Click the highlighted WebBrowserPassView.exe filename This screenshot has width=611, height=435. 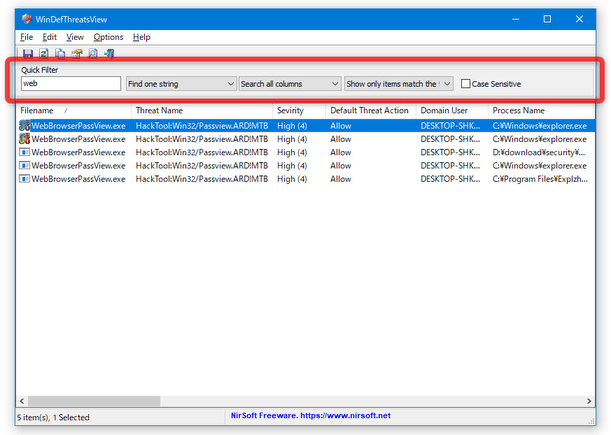tap(78, 126)
